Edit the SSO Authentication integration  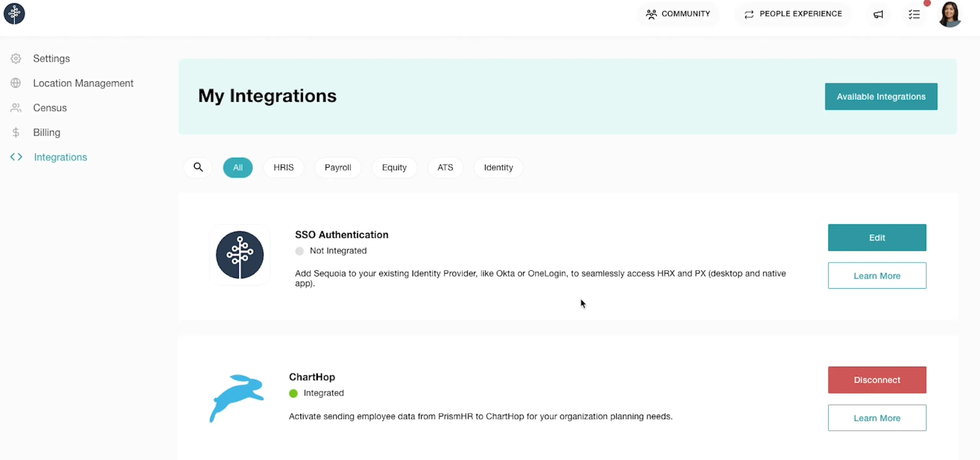(x=877, y=237)
